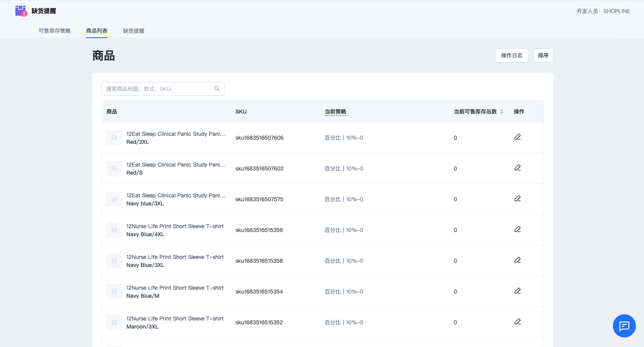Viewport: 644px width, 347px height.
Task: Select SKU text sku1683516515352
Action: tap(259, 322)
